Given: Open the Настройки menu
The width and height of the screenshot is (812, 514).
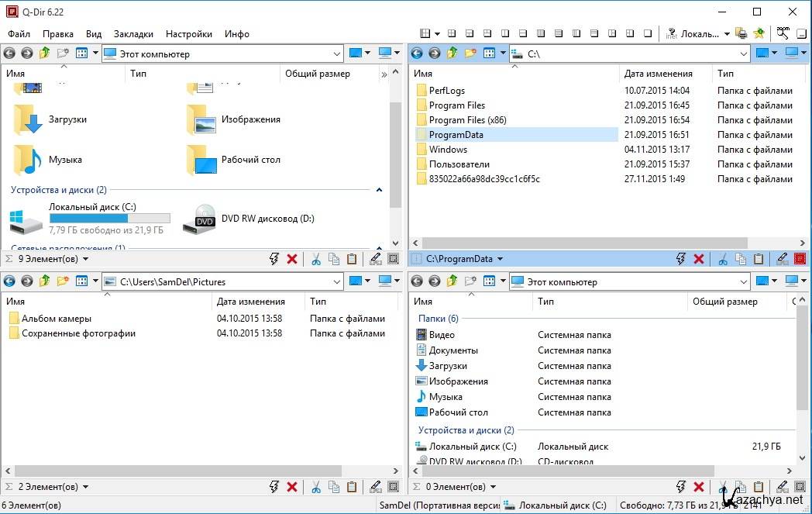Looking at the screenshot, I should 188,34.
